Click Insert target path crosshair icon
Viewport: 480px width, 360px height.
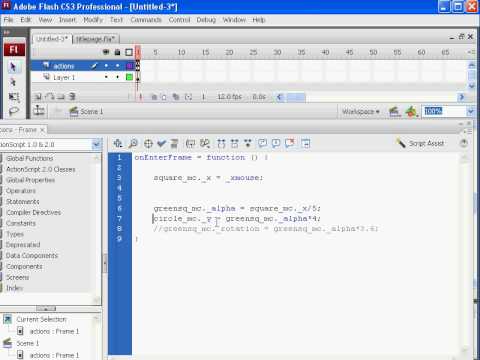(148, 143)
